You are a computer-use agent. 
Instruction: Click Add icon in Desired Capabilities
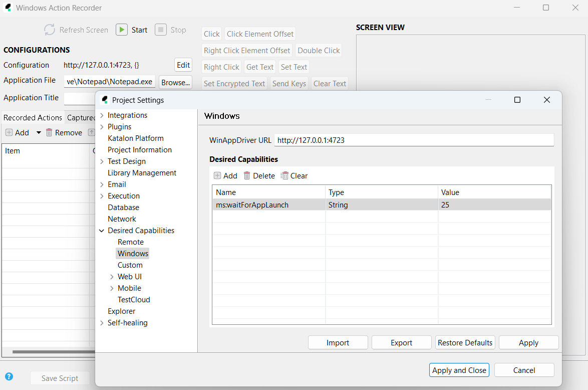coord(217,175)
